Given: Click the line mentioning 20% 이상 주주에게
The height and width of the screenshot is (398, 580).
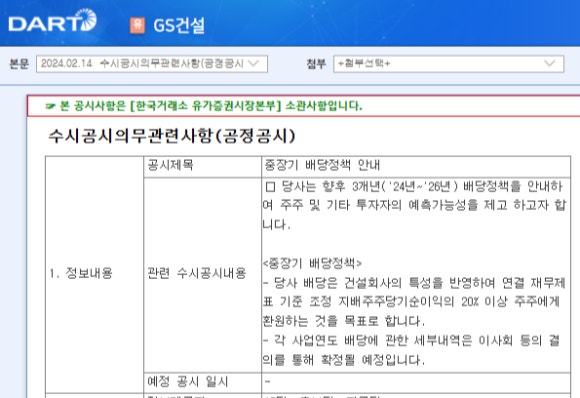Looking at the screenshot, I should [x=411, y=302].
